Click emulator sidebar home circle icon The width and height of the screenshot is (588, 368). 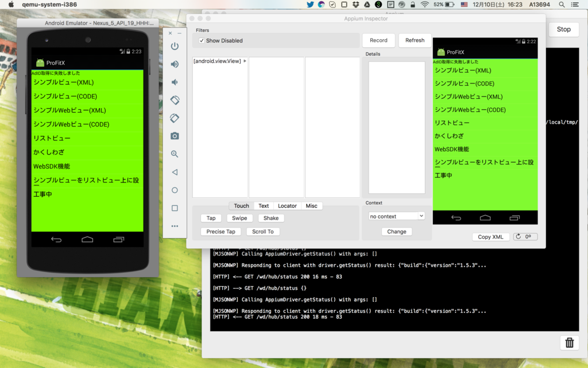pos(175,190)
